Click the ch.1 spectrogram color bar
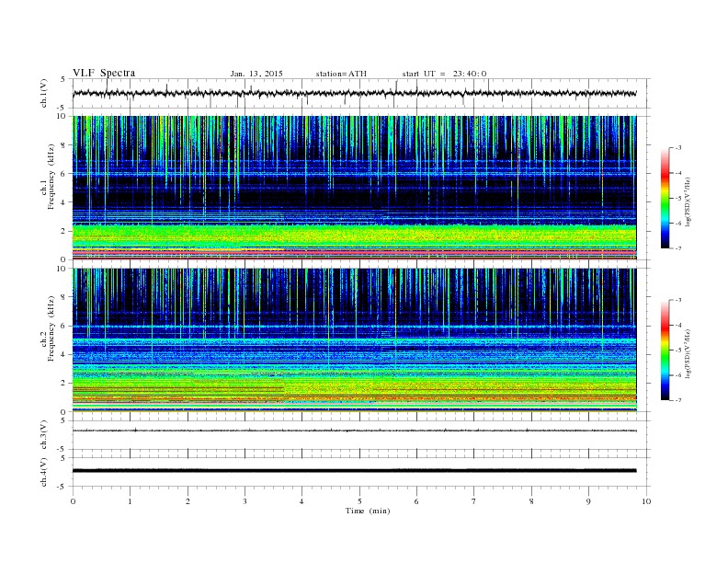The height and width of the screenshot is (563, 728). (x=665, y=198)
